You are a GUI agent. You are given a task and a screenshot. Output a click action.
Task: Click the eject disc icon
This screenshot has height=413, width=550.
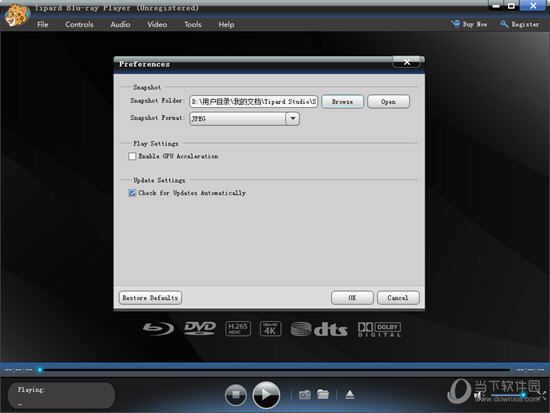pyautogui.click(x=350, y=395)
